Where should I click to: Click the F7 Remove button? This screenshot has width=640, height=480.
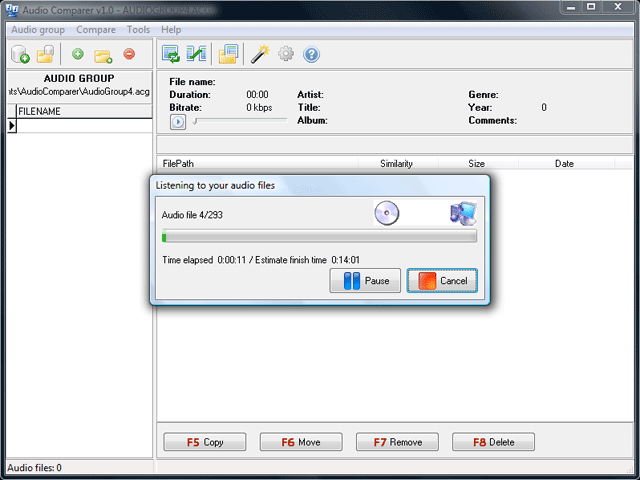click(398, 442)
